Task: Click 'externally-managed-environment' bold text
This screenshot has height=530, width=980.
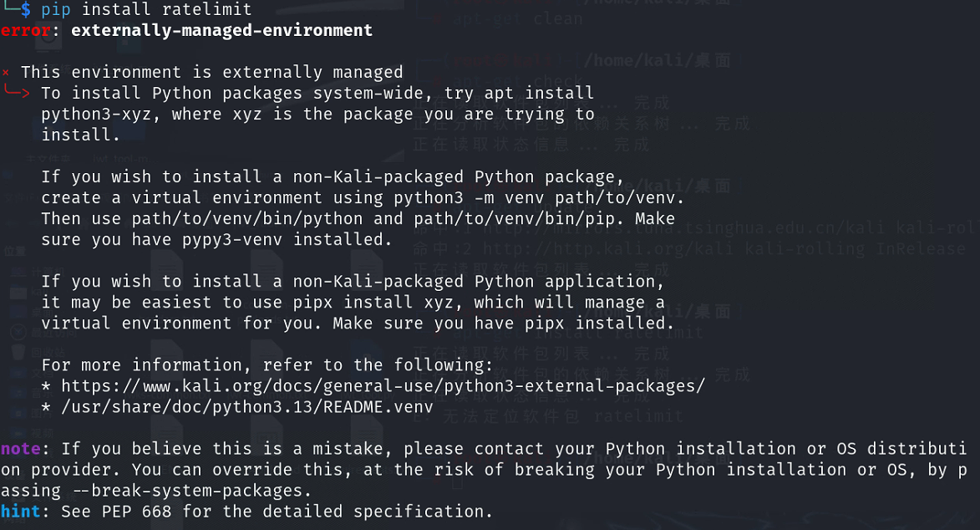Action: click(x=222, y=31)
